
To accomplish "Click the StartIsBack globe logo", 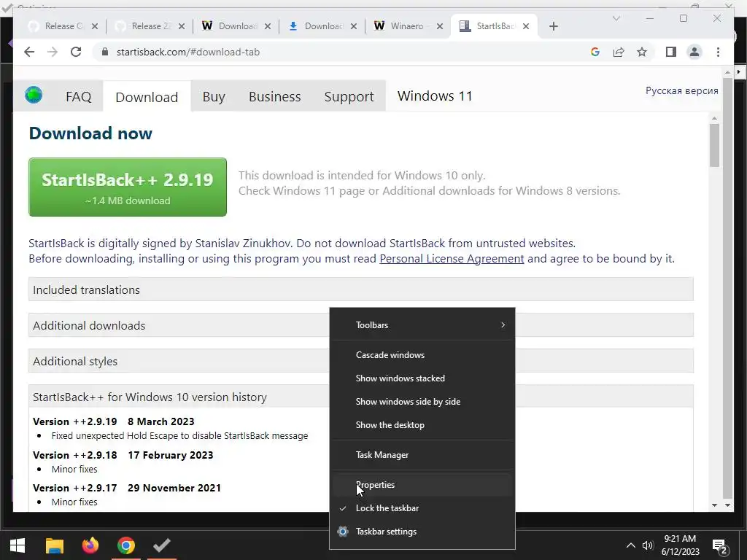I will [34, 95].
